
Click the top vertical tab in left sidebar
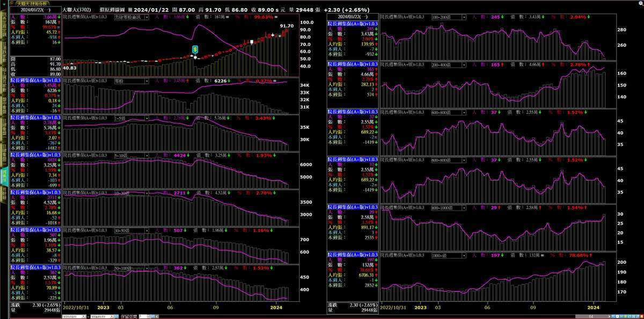[4, 23]
